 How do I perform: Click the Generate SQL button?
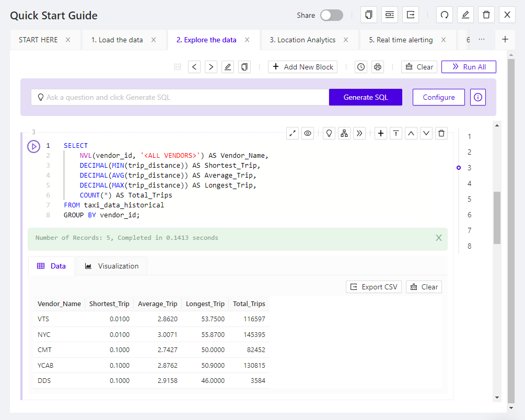point(365,97)
